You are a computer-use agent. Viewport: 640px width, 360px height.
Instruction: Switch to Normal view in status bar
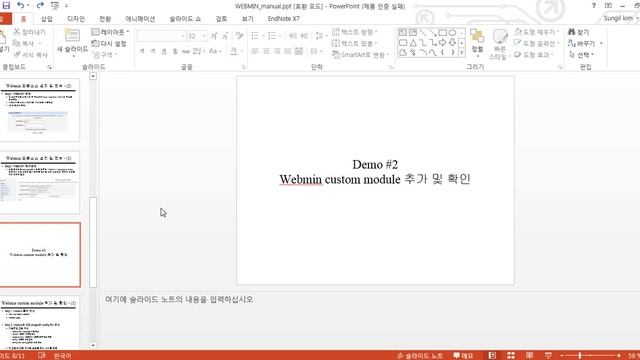pyautogui.click(x=492, y=356)
